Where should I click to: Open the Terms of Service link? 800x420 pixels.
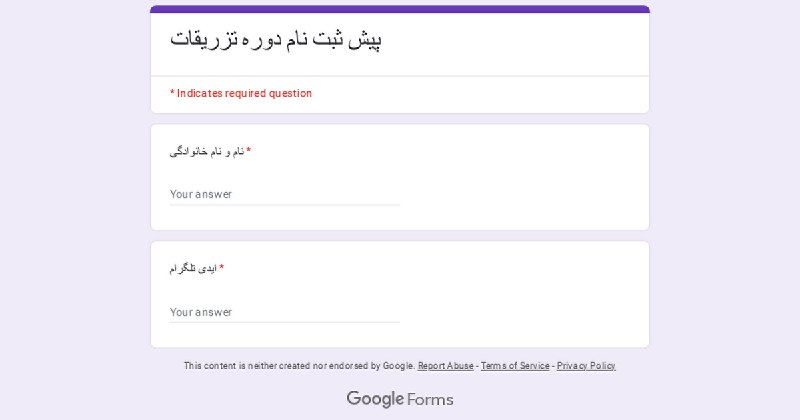515,366
